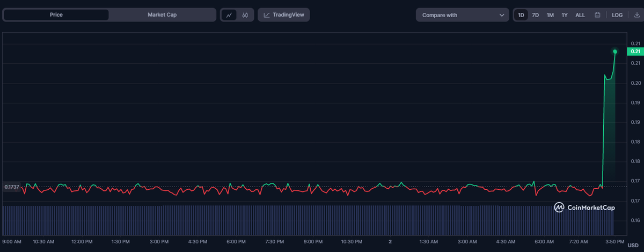Image resolution: width=644 pixels, height=252 pixels.
Task: Select the 7D time range
Action: click(x=536, y=15)
